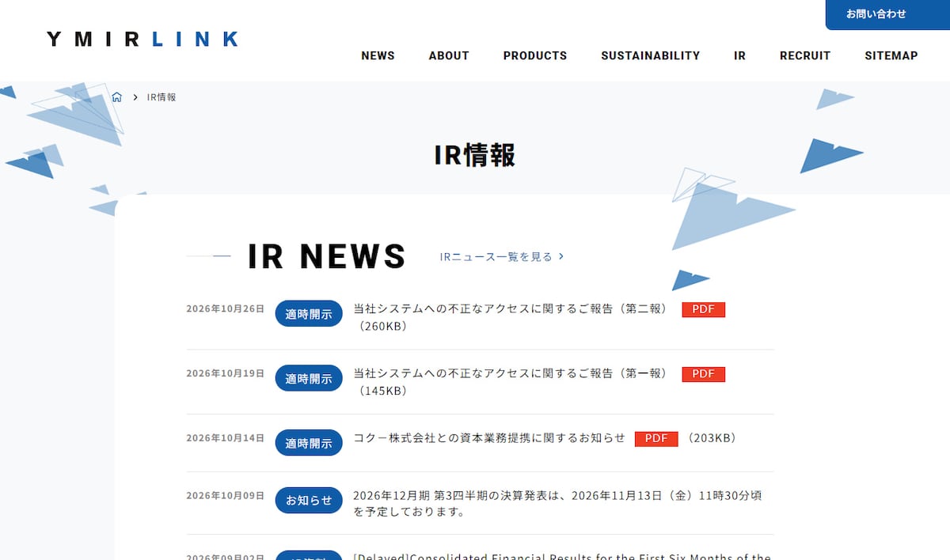
Task: Open the 第一報 unauthorized access report link
Action: point(511,374)
